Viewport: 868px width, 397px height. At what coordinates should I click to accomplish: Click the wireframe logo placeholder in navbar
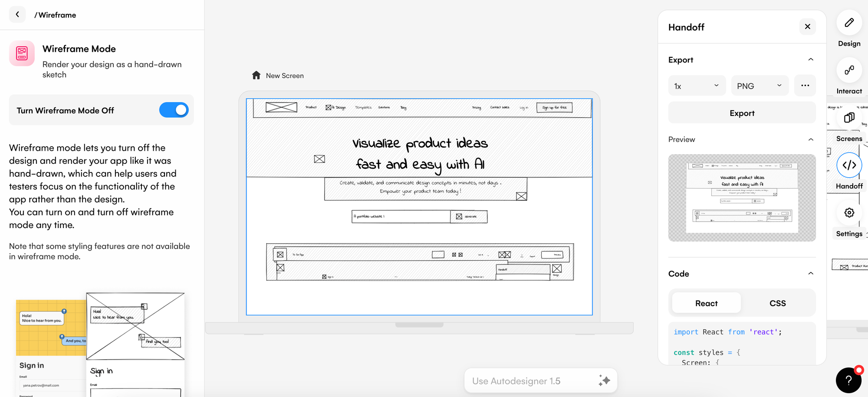tap(281, 107)
